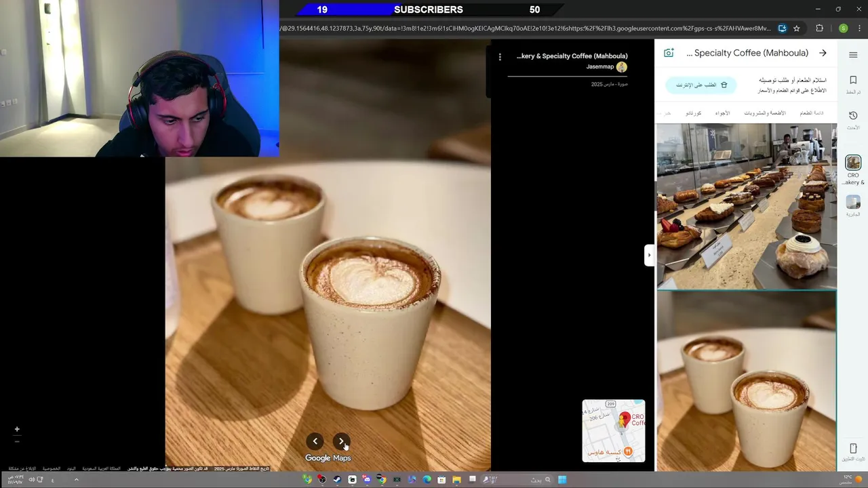The width and height of the screenshot is (868, 488).
Task: Click the back arrow beside Specialty Coffee title
Action: click(823, 53)
